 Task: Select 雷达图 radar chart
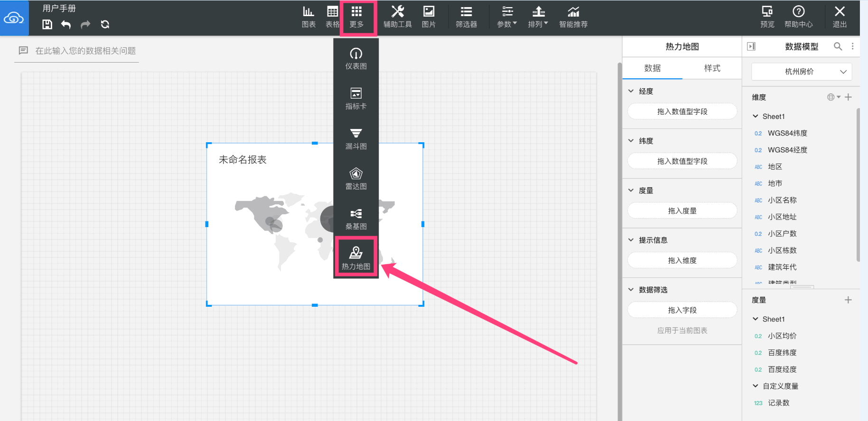[356, 179]
